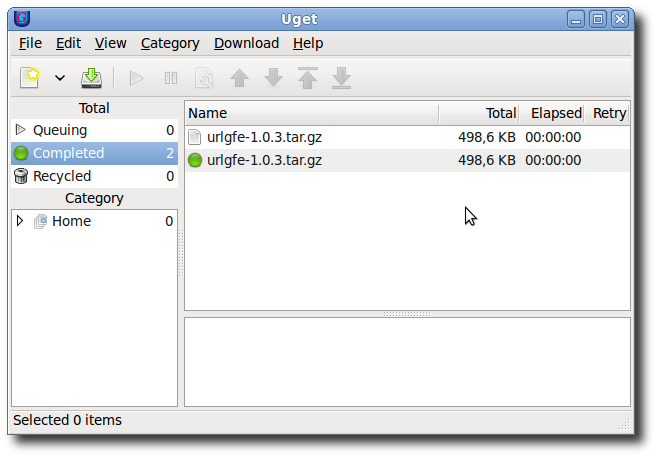Click the Category sidebar header

tap(94, 198)
